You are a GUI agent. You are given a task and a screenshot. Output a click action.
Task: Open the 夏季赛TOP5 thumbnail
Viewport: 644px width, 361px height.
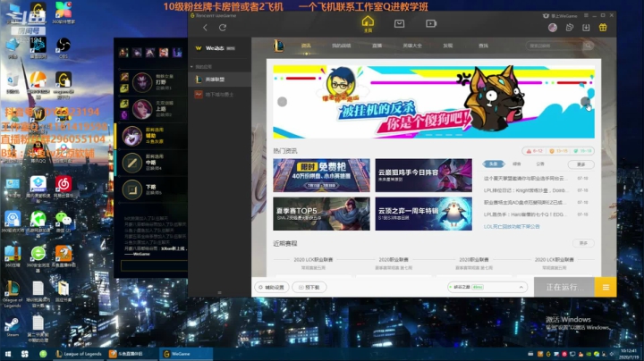click(x=321, y=214)
